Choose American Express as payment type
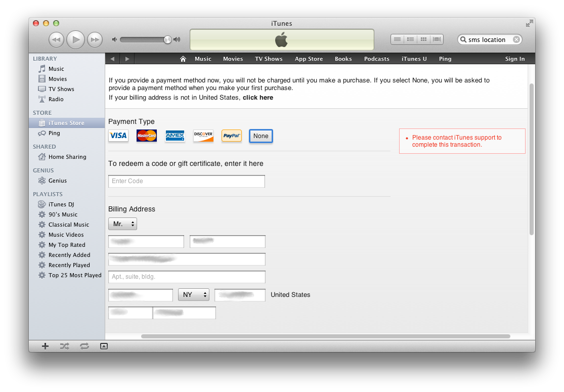The height and width of the screenshot is (392, 564). tap(175, 136)
